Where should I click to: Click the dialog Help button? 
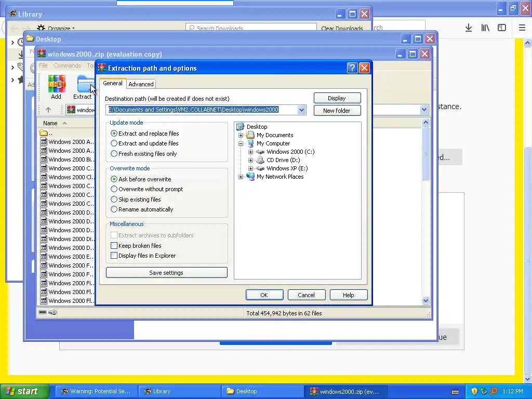(x=349, y=295)
